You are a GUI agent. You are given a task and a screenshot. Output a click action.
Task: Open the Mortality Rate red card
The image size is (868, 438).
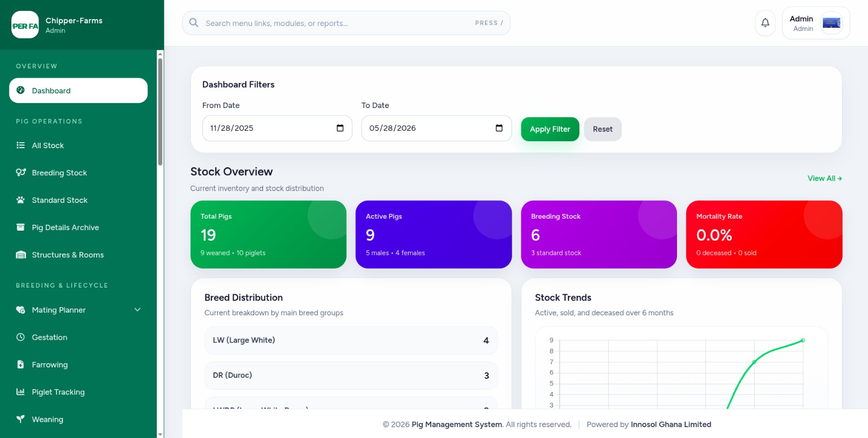tap(764, 234)
